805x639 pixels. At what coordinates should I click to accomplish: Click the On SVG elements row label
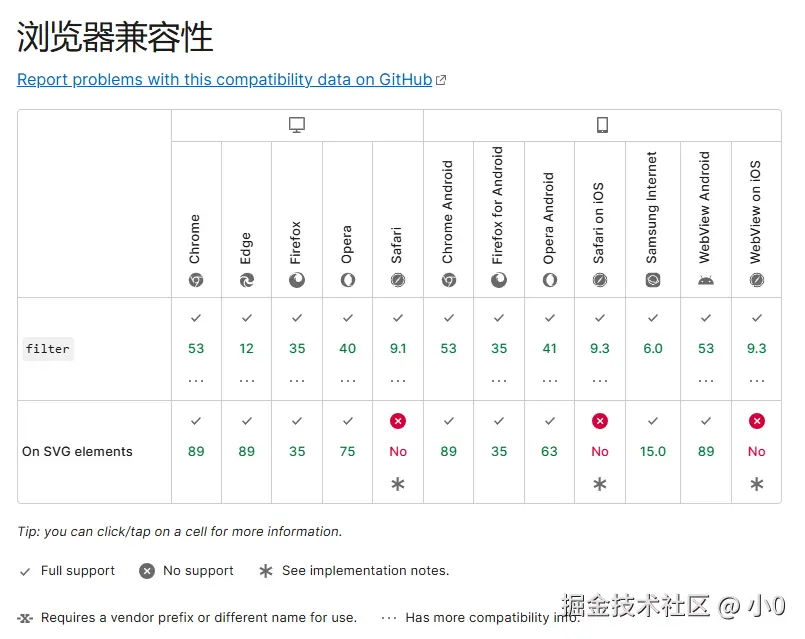tap(77, 451)
